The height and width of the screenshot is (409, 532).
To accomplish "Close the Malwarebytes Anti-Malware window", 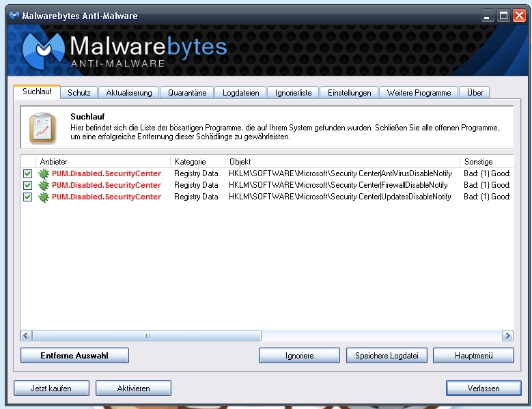I will coord(520,16).
